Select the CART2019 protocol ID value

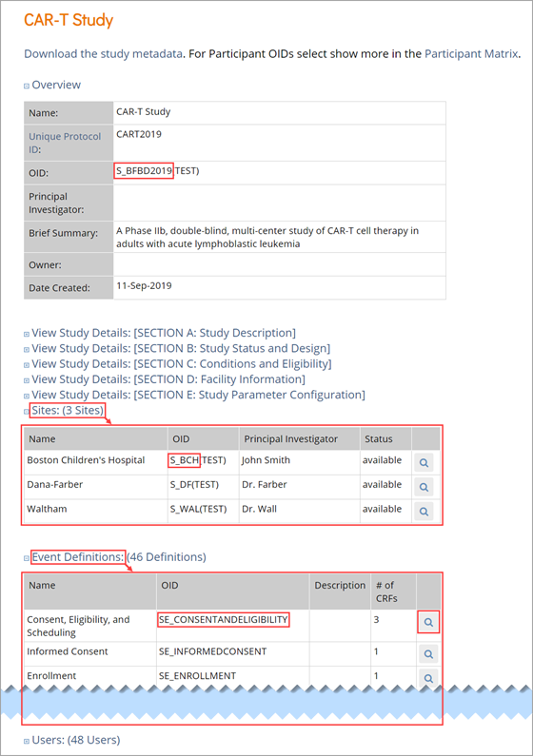(x=139, y=134)
